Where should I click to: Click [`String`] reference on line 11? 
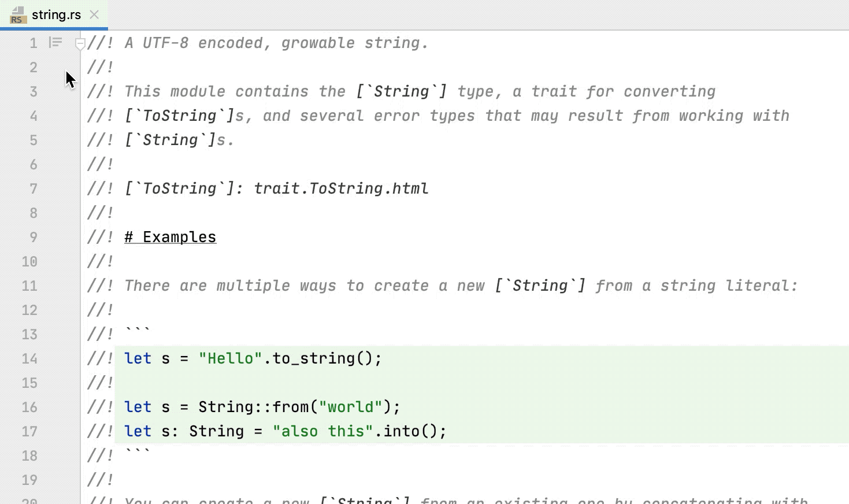click(x=540, y=286)
